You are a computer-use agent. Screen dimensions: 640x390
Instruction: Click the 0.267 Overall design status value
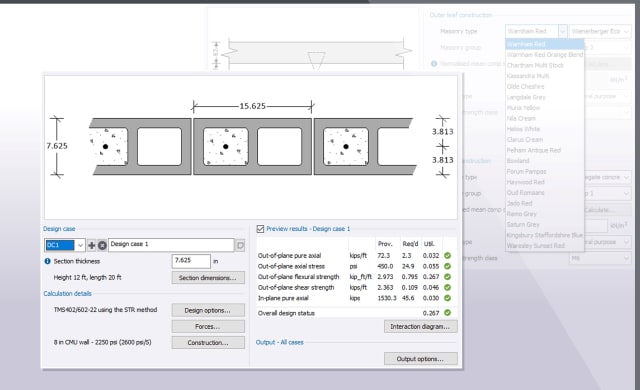coord(431,313)
